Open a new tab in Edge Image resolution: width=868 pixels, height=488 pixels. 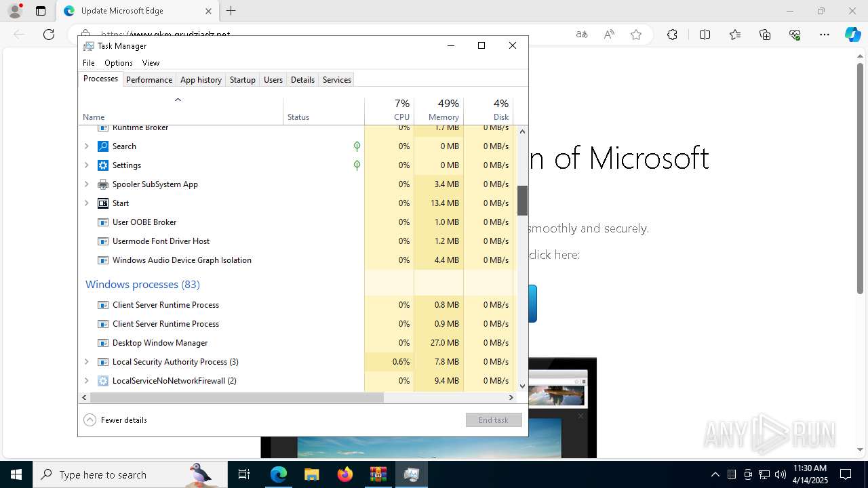pos(231,11)
